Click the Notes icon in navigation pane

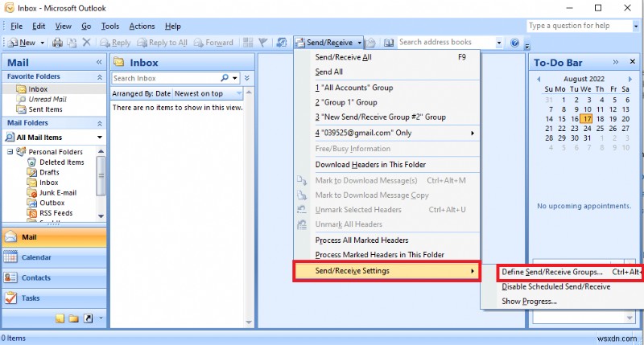pyautogui.click(x=60, y=318)
